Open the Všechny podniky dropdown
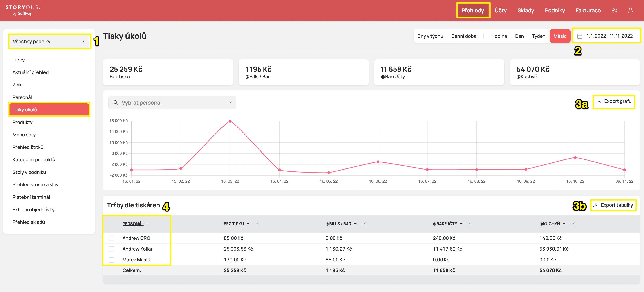The image size is (644, 292). [49, 42]
